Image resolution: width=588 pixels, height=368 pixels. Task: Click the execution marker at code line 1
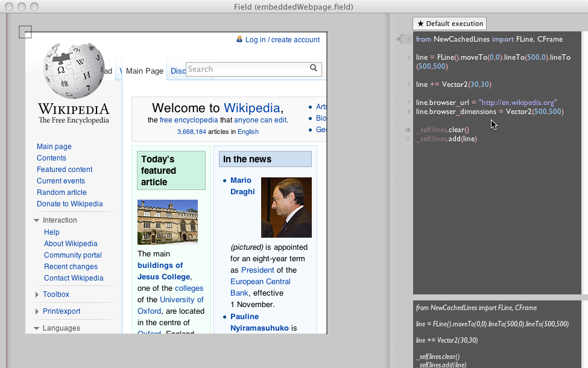pos(402,40)
